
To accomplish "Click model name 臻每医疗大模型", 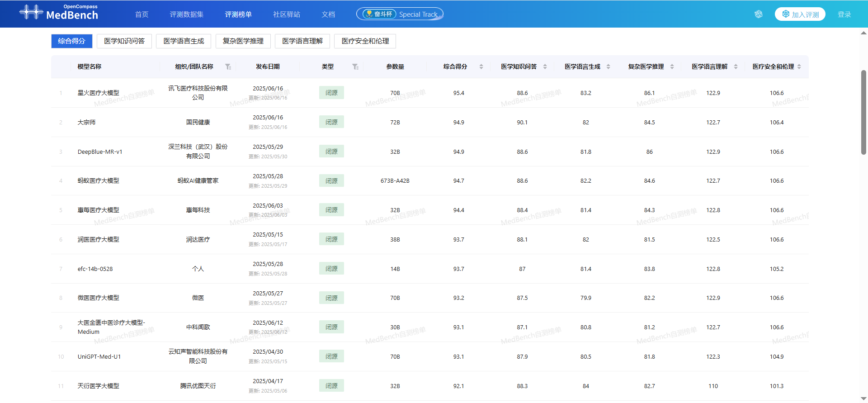I will pos(99,210).
